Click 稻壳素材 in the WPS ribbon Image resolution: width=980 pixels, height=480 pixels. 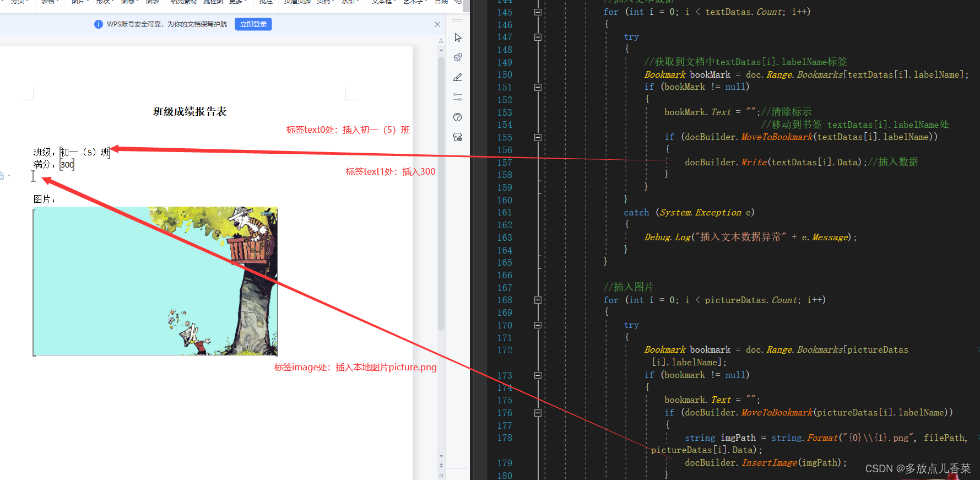pos(183,2)
